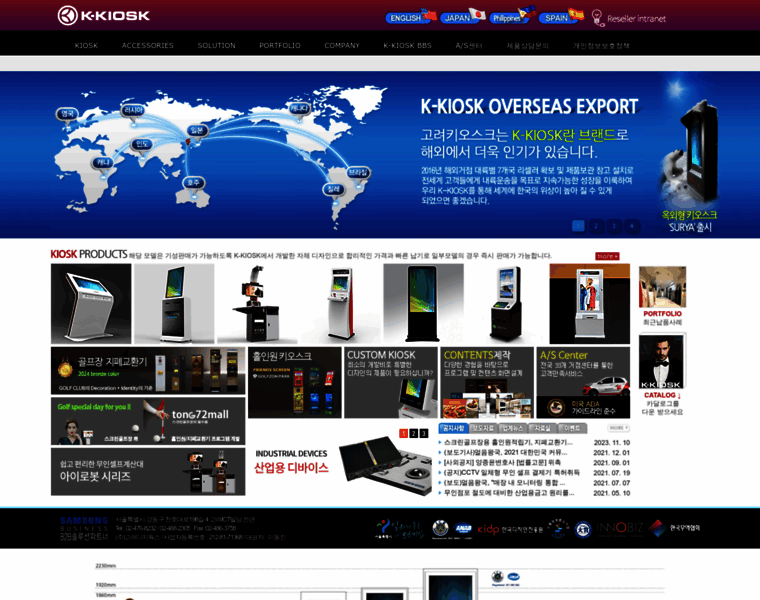The height and width of the screenshot is (600, 760).
Task: Open the robot-head kiosk thumbnail
Action: [257, 304]
